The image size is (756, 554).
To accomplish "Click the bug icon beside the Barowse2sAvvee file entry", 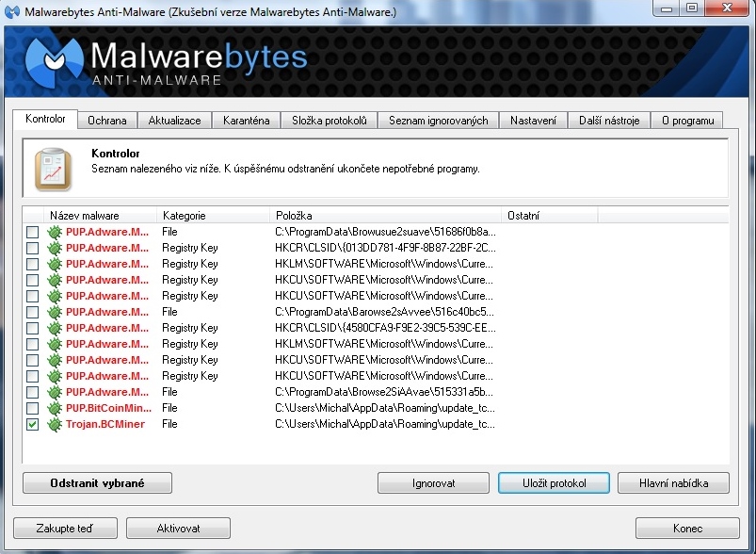I will (55, 312).
